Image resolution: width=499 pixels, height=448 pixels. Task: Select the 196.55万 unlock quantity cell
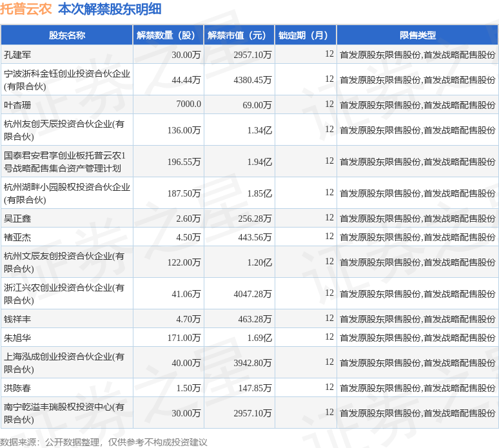[184, 162]
